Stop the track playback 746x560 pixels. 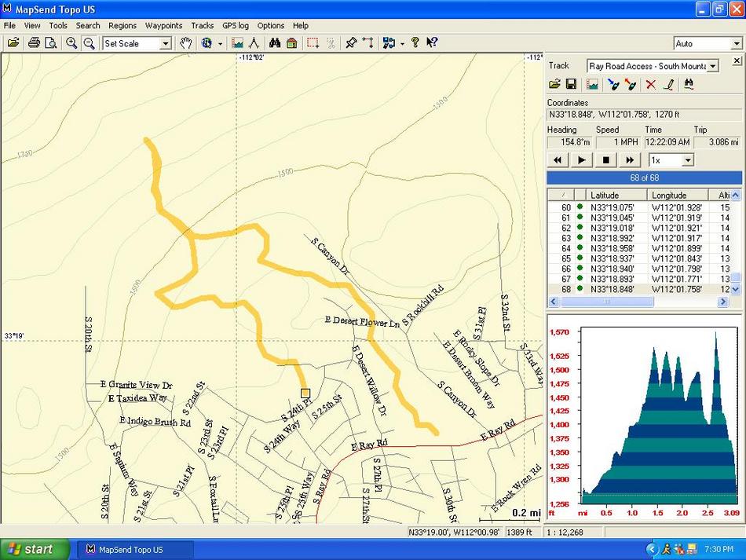[x=606, y=160]
